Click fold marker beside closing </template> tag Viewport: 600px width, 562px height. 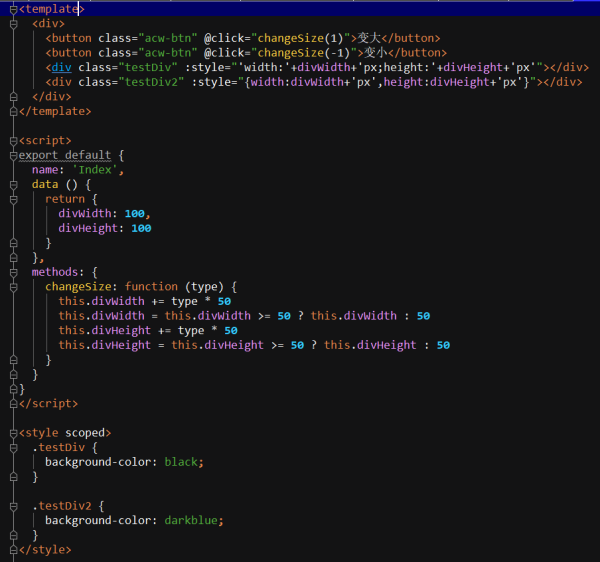coord(13,112)
